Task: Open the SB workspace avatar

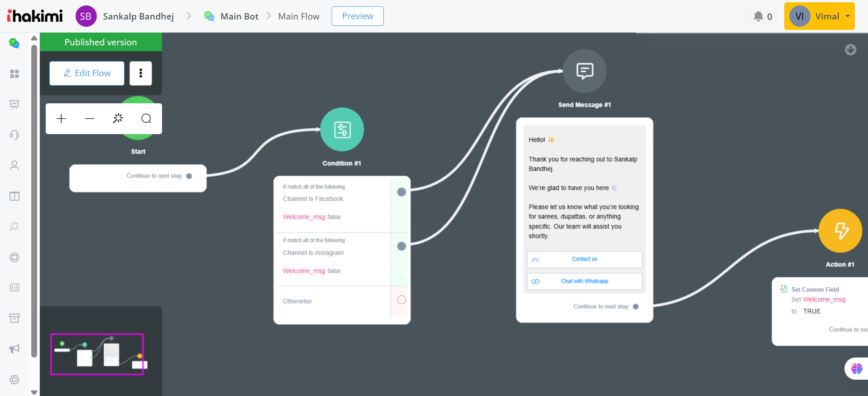Action: [86, 16]
